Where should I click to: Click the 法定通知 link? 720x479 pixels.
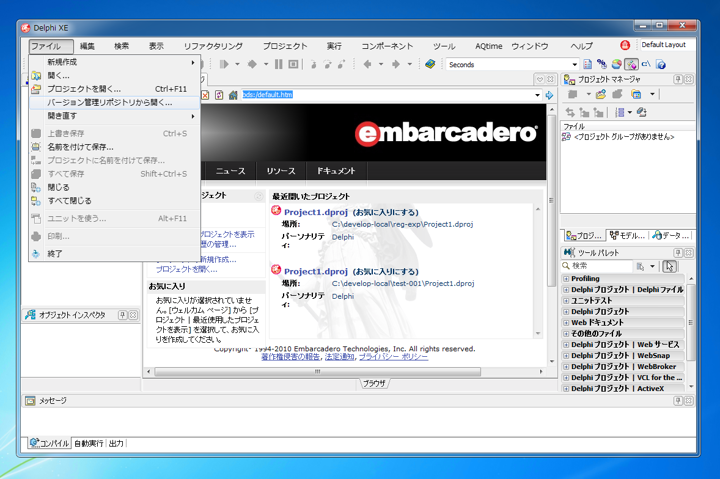tap(340, 357)
